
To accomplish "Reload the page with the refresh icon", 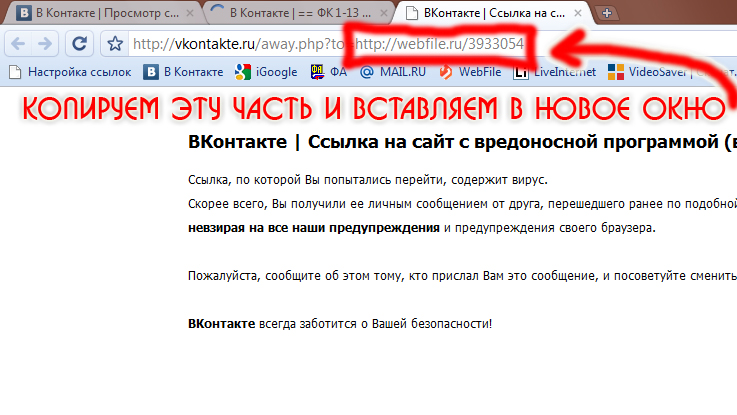I will pos(79,44).
